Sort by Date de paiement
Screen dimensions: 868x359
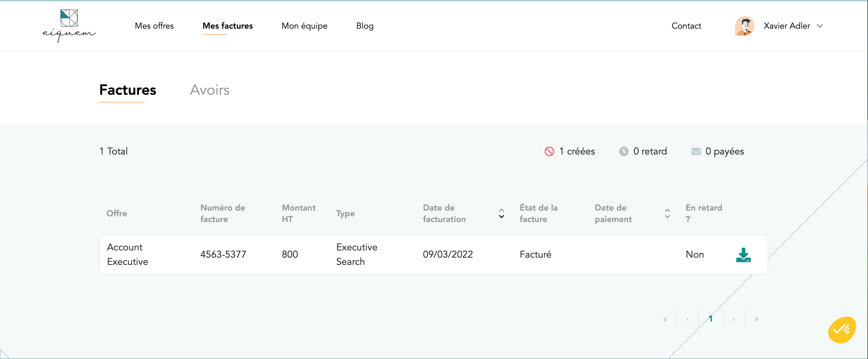tap(667, 213)
